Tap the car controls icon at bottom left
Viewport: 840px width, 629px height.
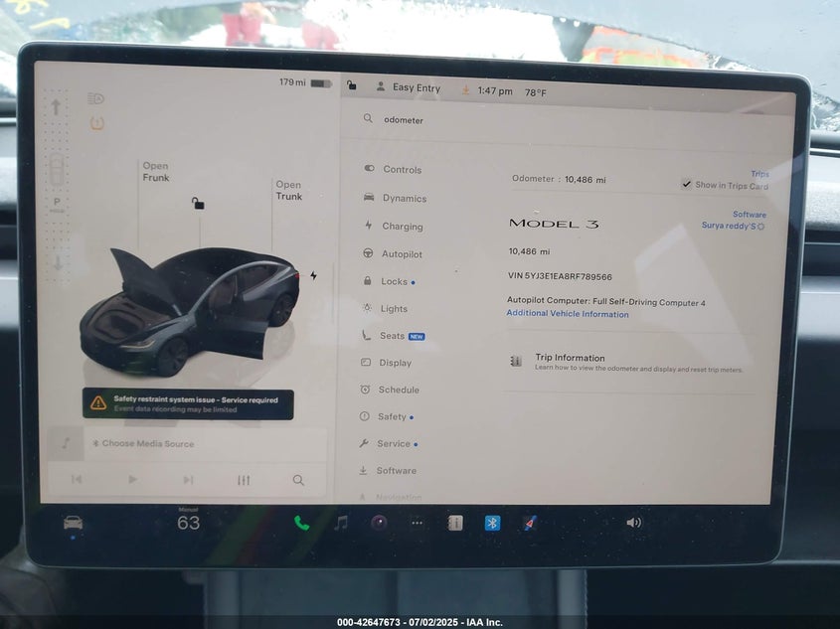coord(73,523)
